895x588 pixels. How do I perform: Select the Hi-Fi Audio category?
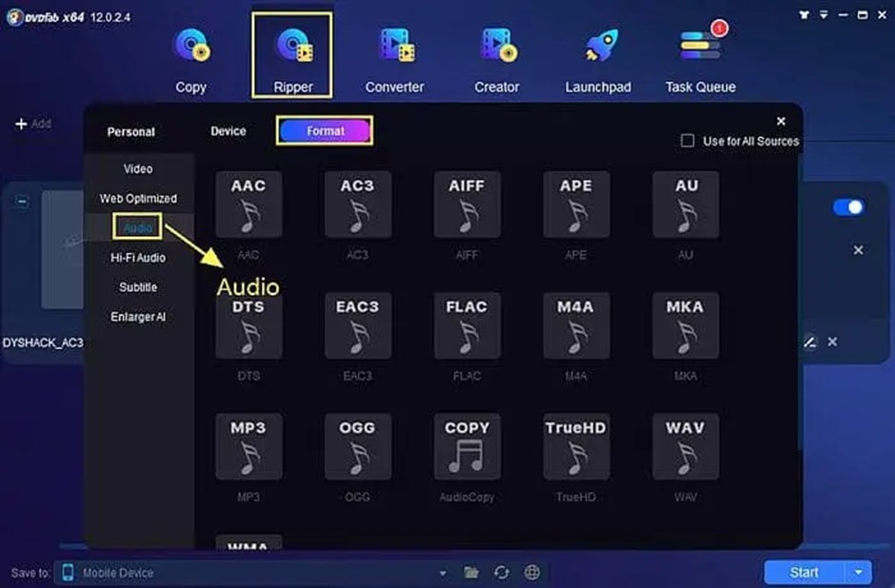click(x=138, y=258)
